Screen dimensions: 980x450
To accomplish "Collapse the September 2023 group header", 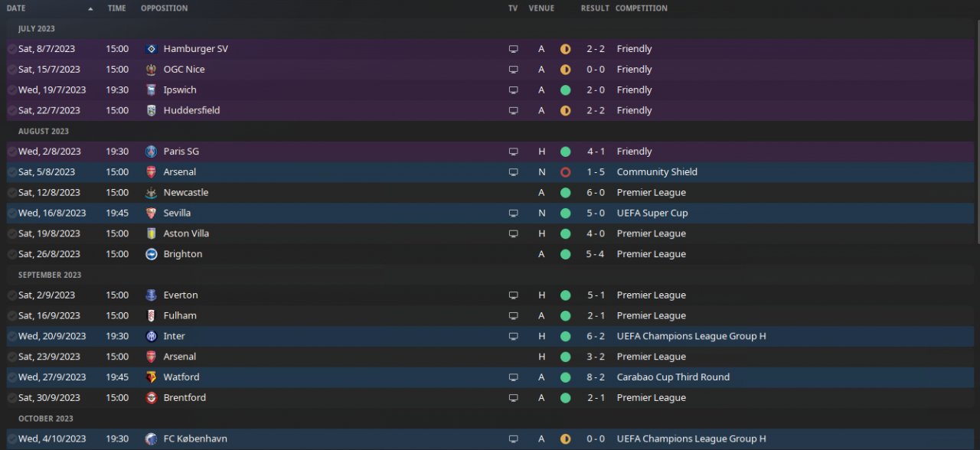I will (50, 275).
